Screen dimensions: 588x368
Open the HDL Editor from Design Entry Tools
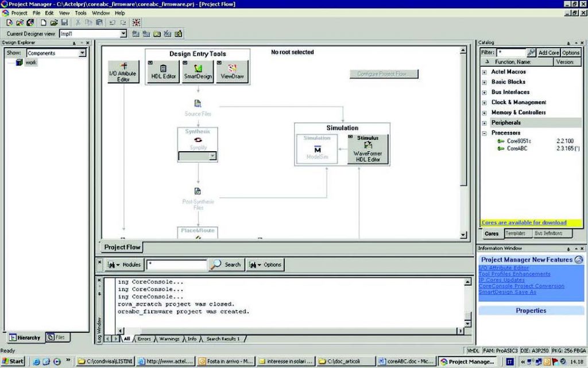point(163,72)
